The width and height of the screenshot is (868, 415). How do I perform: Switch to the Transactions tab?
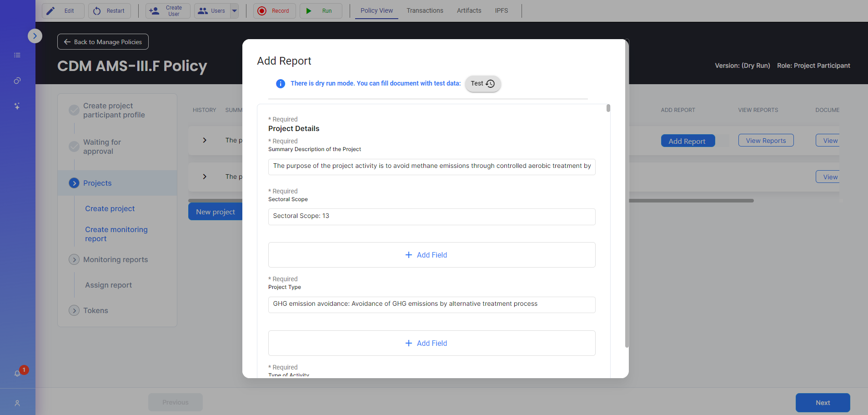(x=425, y=10)
